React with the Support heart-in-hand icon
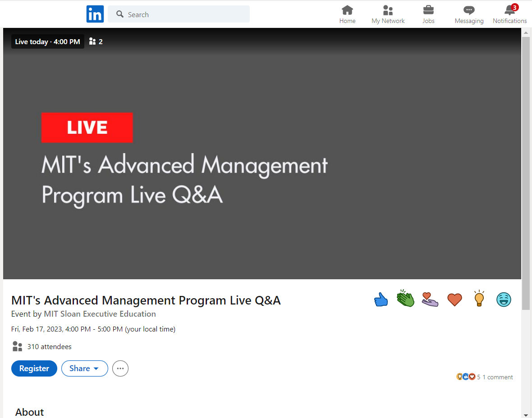Image resolution: width=532 pixels, height=418 pixels. pyautogui.click(x=430, y=300)
